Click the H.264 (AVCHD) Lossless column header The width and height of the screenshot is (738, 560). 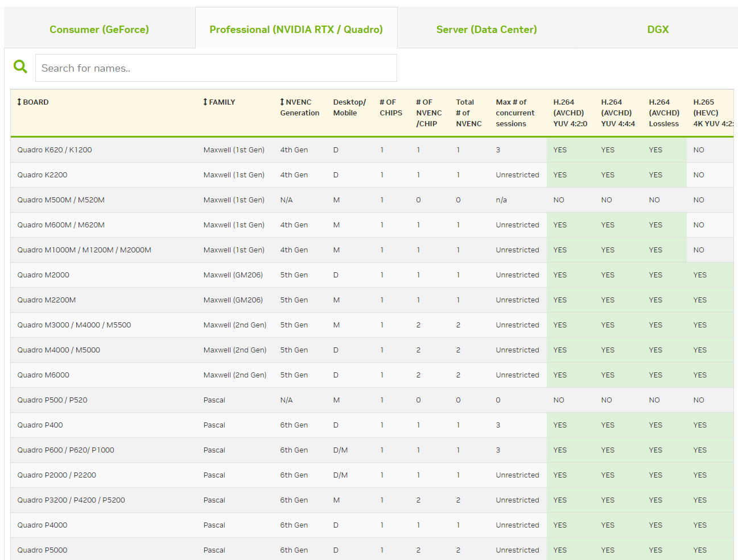pyautogui.click(x=663, y=113)
